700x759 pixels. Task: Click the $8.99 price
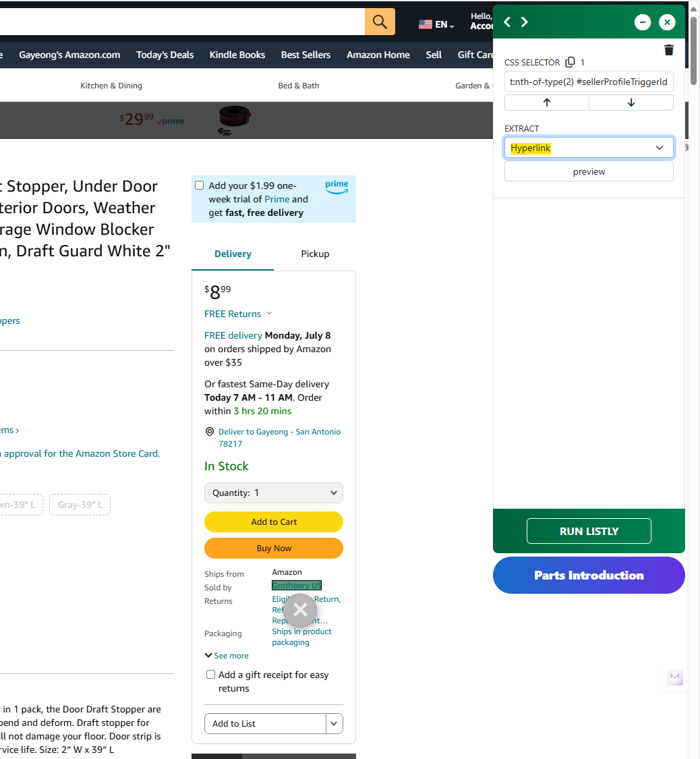pyautogui.click(x=218, y=292)
